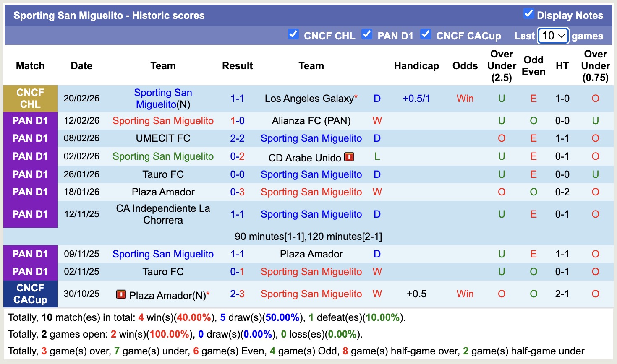Disable the PAN D1 filter checkbox
617x364 pixels.
tap(367, 35)
